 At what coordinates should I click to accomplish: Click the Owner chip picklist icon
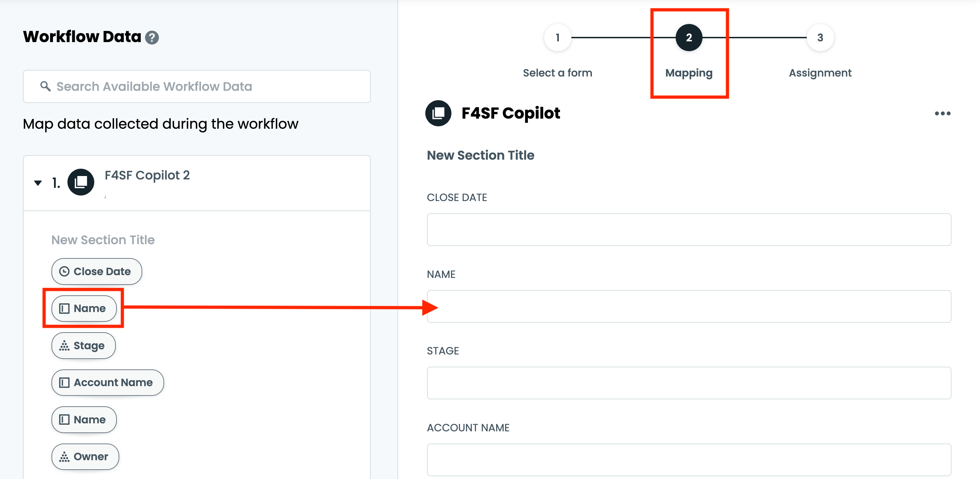[x=64, y=456]
